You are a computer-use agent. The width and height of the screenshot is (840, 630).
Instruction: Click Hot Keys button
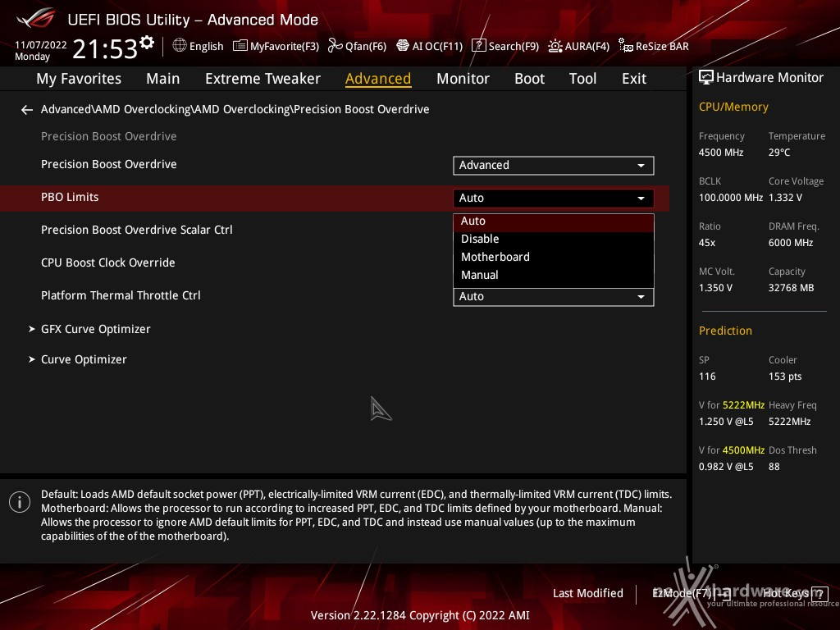tap(795, 594)
